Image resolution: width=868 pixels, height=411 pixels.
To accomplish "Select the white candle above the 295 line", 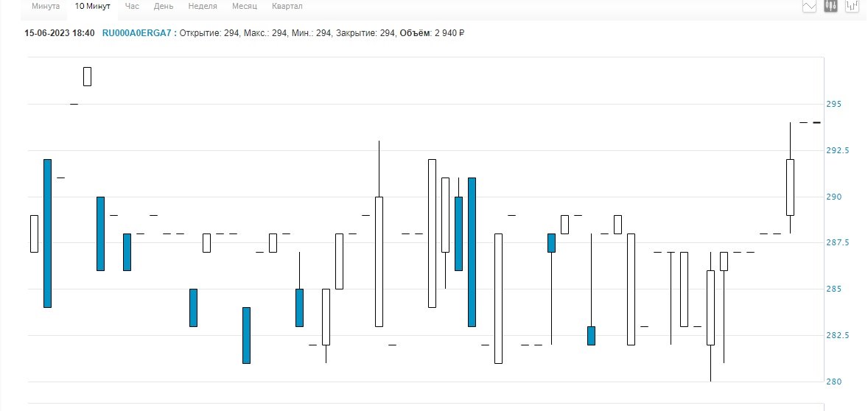I will [x=87, y=77].
